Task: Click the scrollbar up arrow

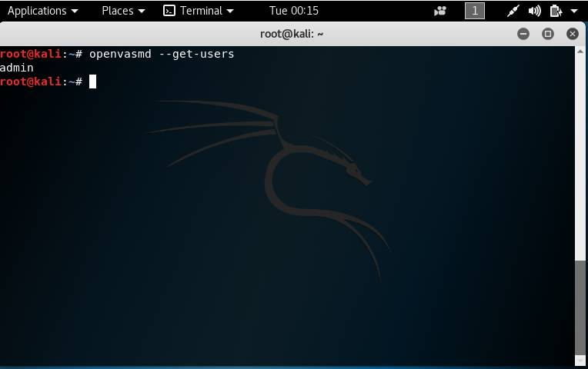Action: click(x=580, y=52)
